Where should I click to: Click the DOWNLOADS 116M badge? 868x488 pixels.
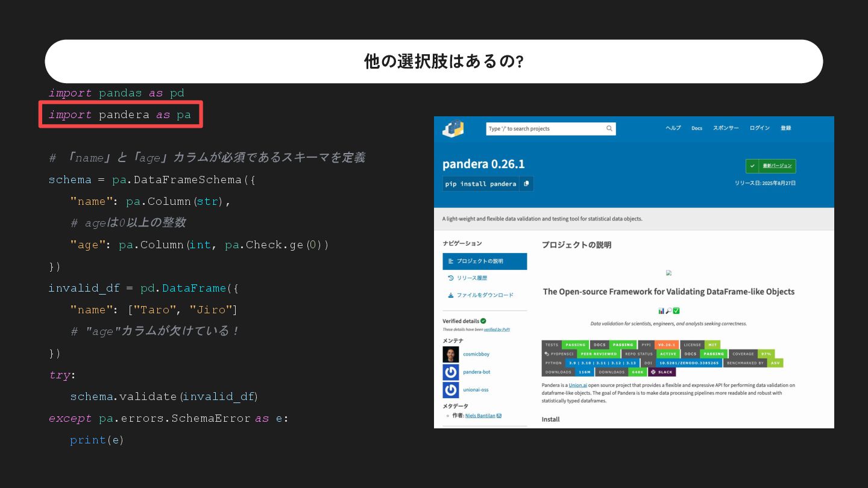tap(568, 372)
